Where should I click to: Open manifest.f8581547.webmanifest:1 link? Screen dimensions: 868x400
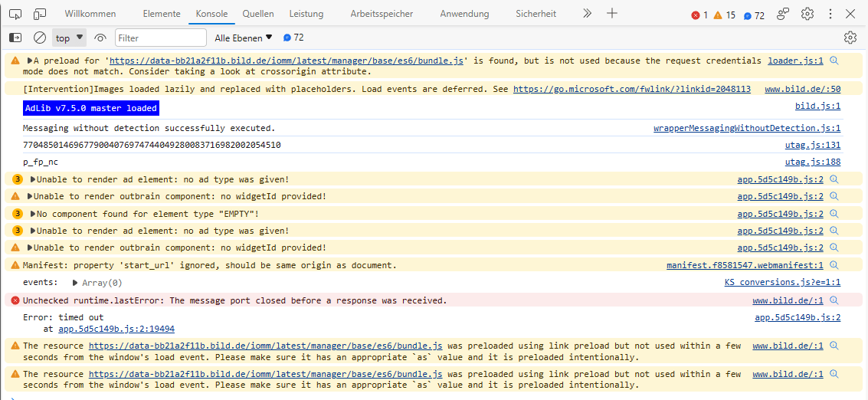click(x=745, y=265)
